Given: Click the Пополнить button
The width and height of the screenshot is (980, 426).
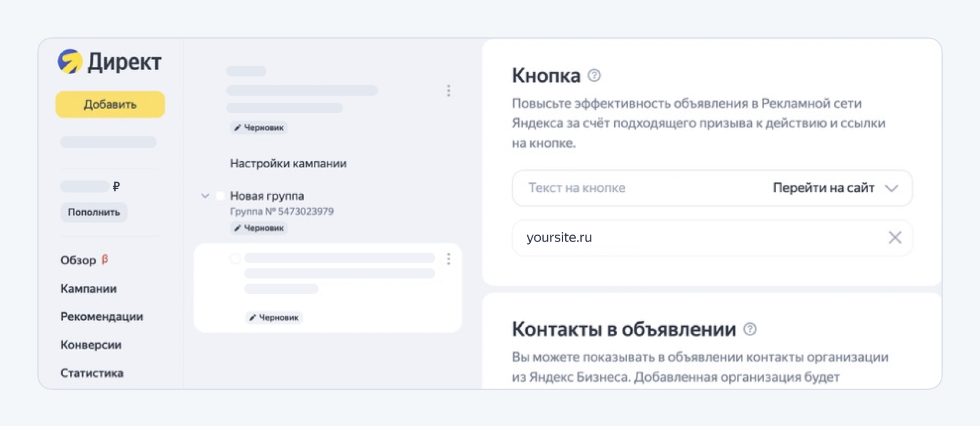Looking at the screenshot, I should (93, 212).
